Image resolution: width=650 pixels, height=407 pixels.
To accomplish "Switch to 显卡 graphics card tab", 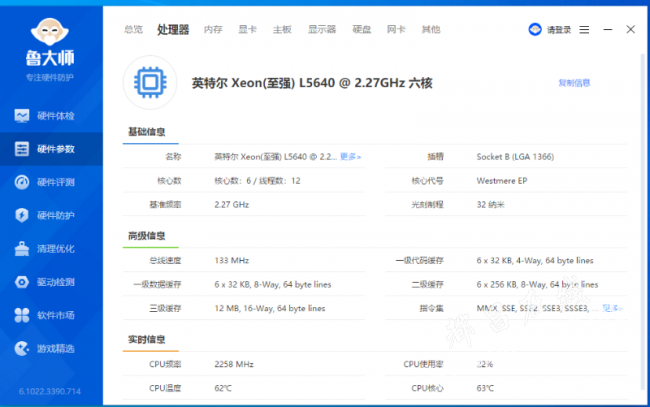I will [x=247, y=29].
